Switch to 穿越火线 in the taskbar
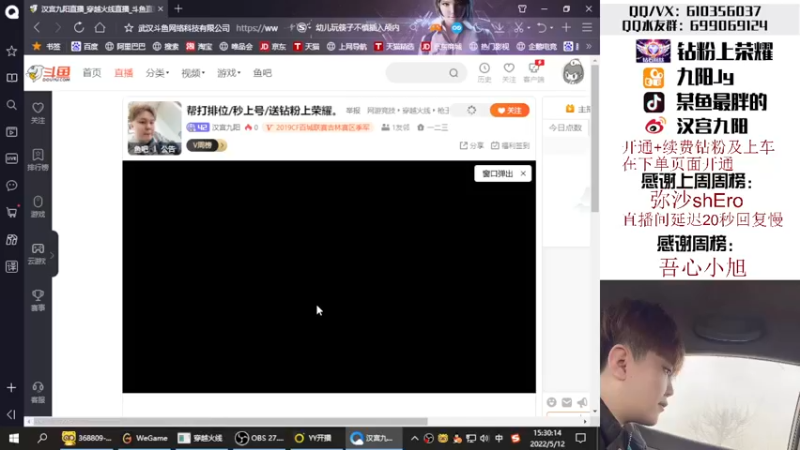This screenshot has width=800, height=450. pos(201,438)
